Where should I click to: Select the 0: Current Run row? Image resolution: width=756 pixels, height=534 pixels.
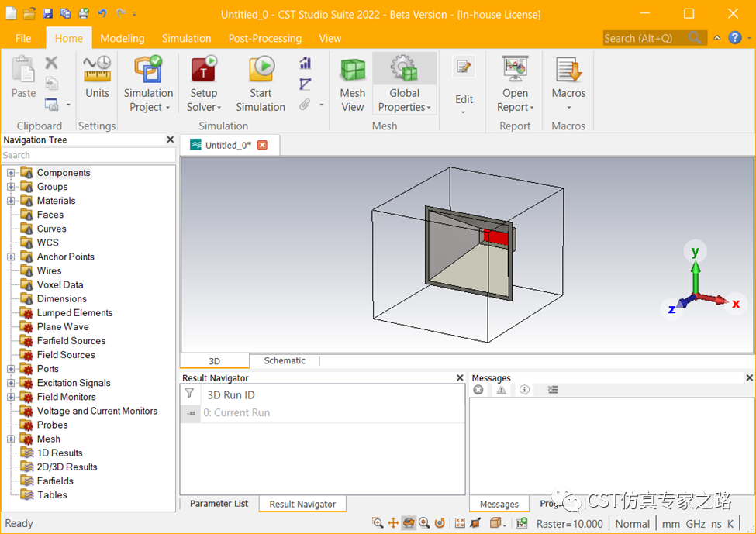coord(322,412)
